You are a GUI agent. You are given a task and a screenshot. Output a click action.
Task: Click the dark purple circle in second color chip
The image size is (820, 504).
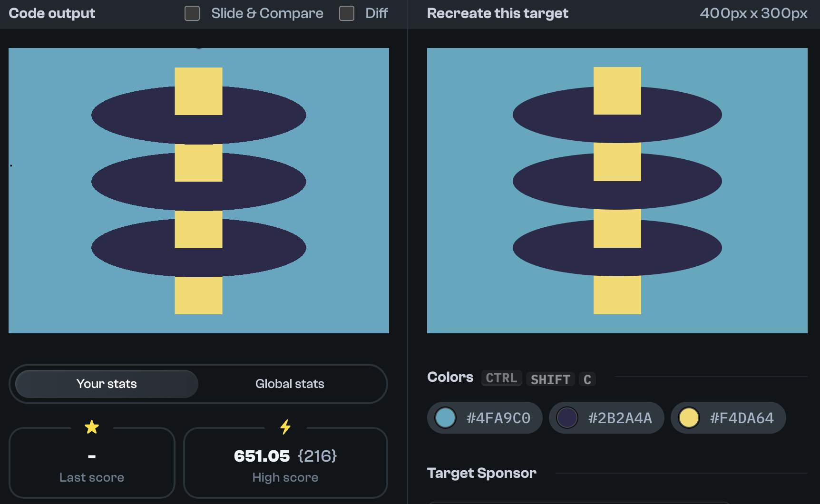[x=567, y=417]
